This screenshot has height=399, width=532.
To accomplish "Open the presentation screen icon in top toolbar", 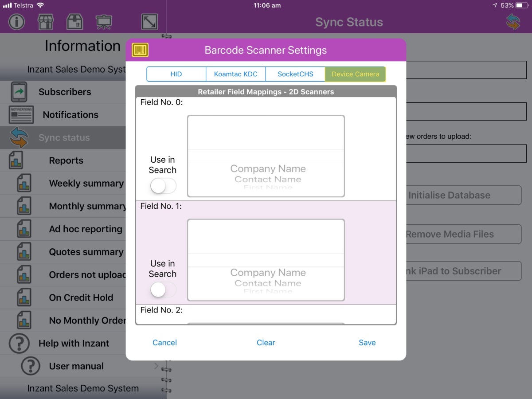I will [103, 22].
